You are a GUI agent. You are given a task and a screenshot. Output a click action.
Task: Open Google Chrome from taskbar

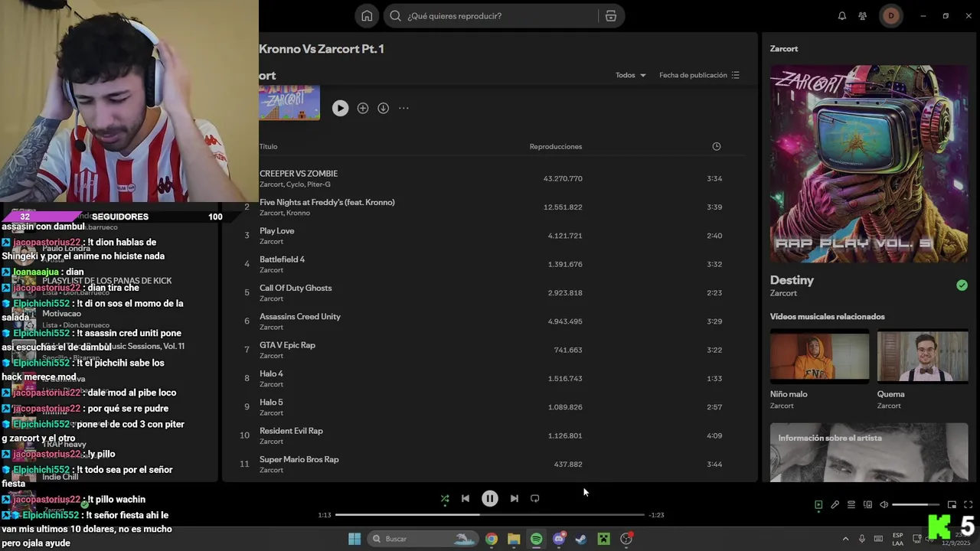(492, 539)
